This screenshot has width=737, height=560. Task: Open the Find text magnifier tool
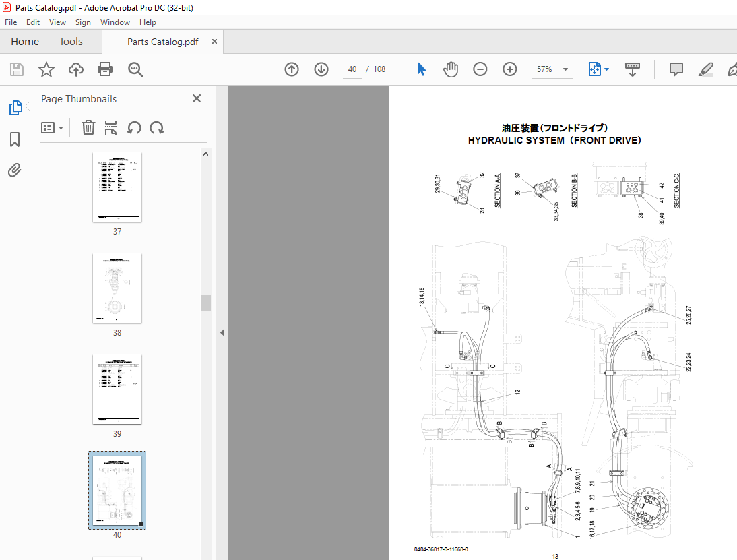pos(135,69)
